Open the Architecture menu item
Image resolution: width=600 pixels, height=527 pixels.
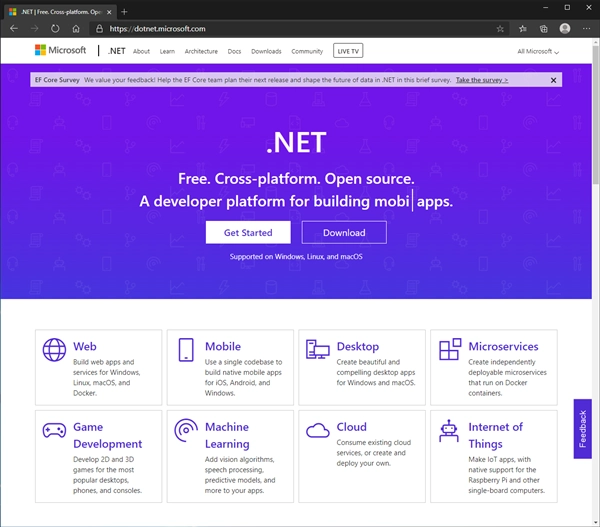click(x=201, y=51)
